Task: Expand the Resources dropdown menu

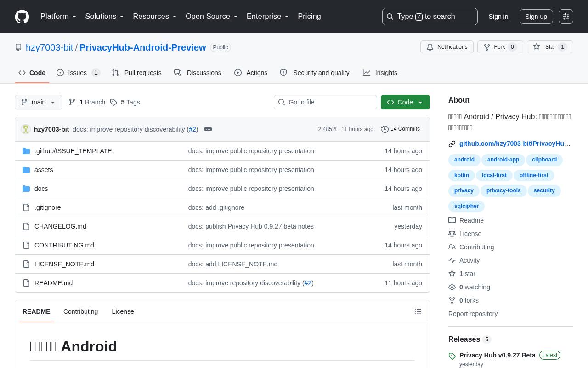Action: (x=155, y=17)
